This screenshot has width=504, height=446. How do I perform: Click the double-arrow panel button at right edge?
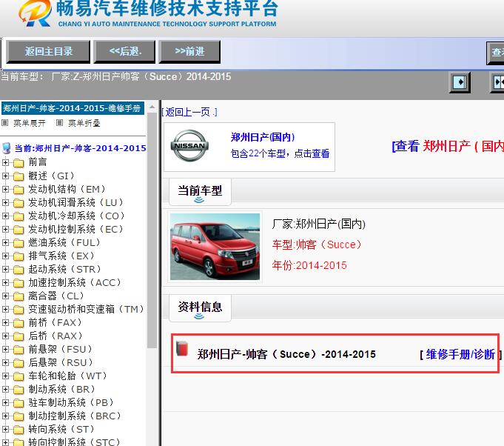coord(497,82)
